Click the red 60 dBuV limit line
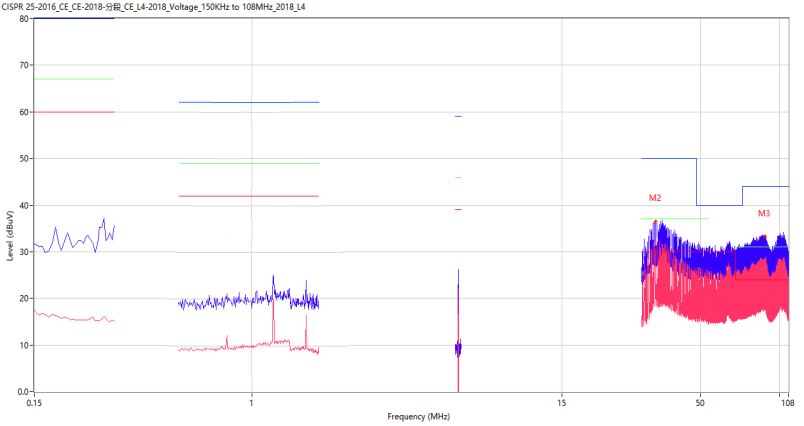Screen dimensions: 804x426 point(74,112)
